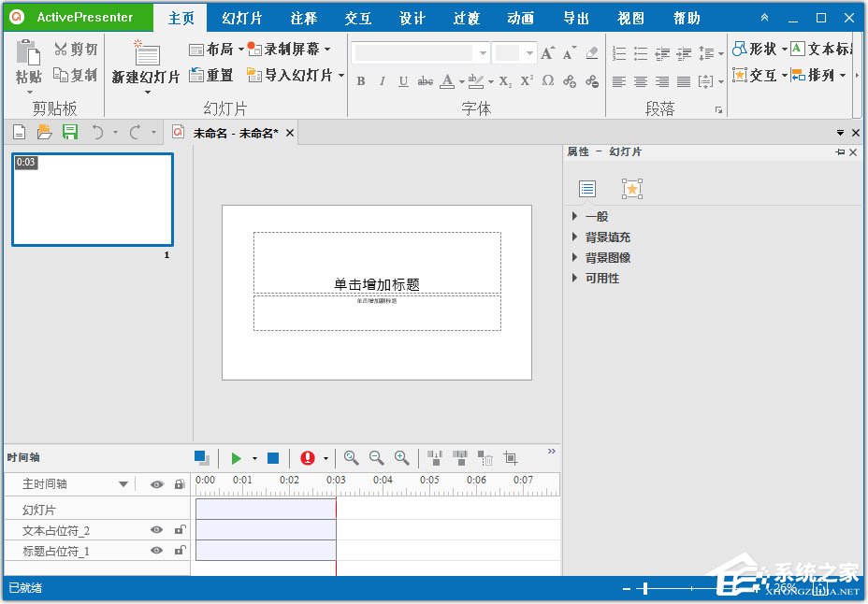This screenshot has height=604, width=868.
Task: Zoom in the timeline with plus magnifier
Action: [401, 457]
